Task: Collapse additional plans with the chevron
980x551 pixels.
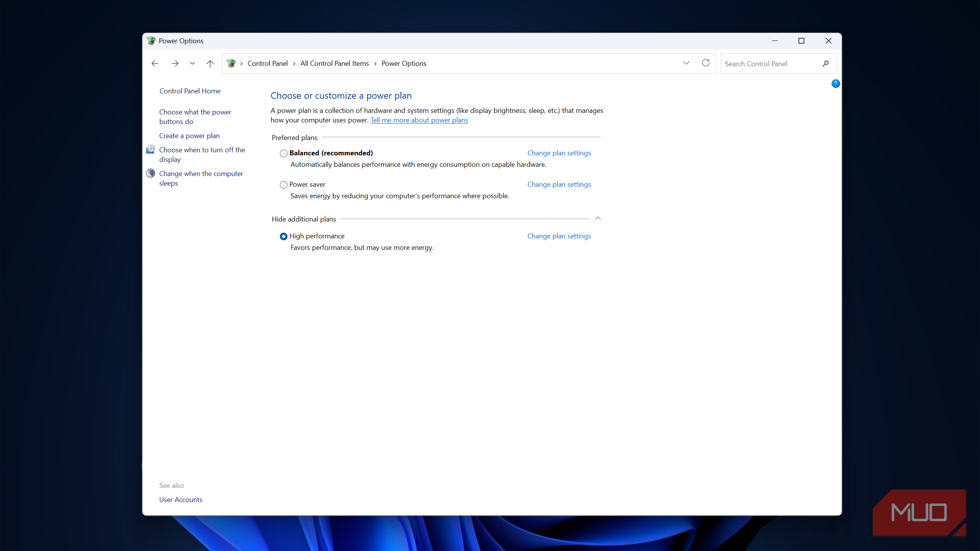Action: pos(598,218)
